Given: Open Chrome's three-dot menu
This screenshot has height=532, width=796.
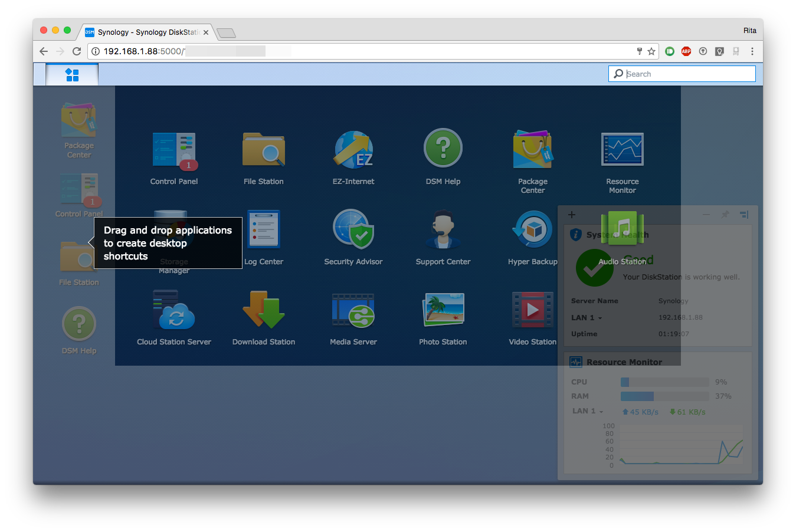Looking at the screenshot, I should [752, 51].
